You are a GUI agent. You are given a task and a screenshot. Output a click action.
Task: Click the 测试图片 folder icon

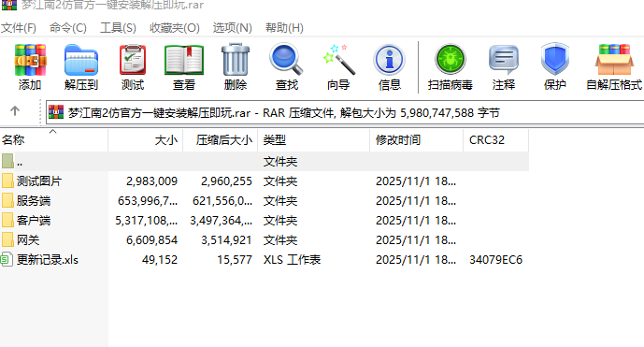(7, 181)
